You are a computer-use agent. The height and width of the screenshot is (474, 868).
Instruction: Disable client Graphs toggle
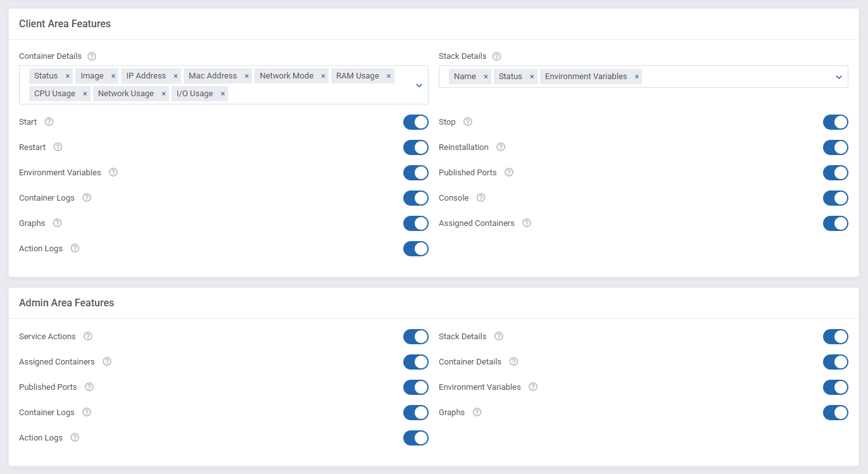416,223
